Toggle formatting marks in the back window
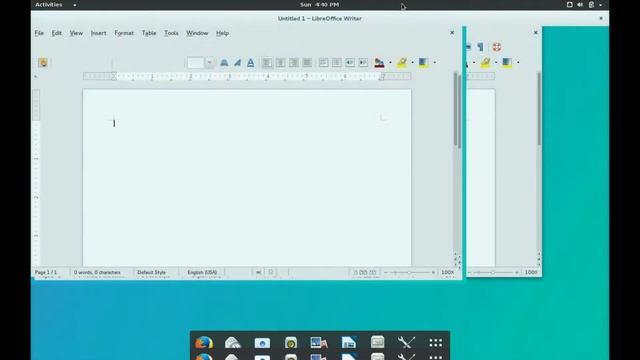Screen dimensions: 640x360 pos(480,47)
